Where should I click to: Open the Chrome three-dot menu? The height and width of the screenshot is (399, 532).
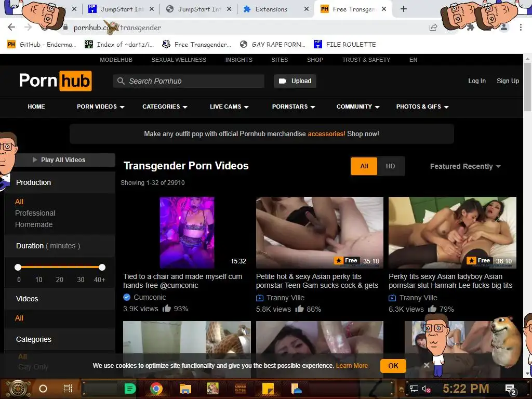[521, 27]
